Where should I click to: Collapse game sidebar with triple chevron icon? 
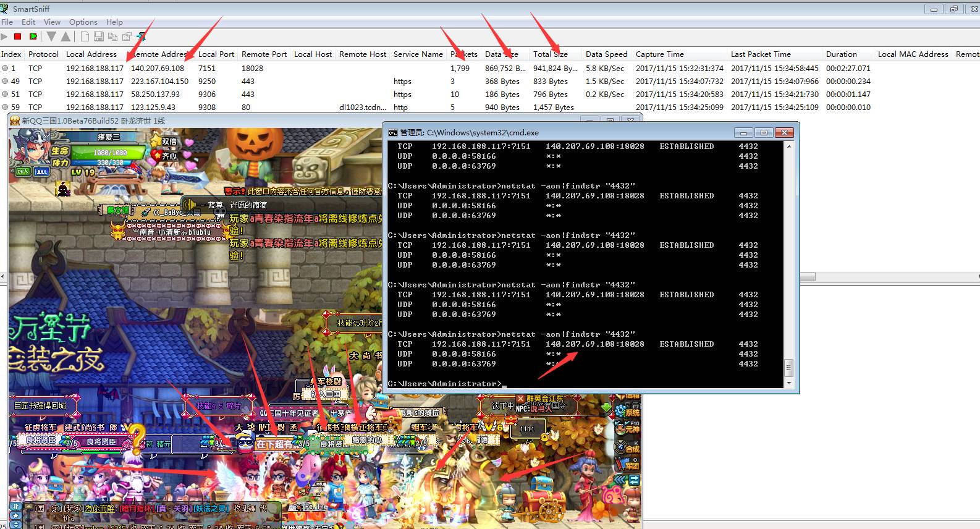point(620,480)
